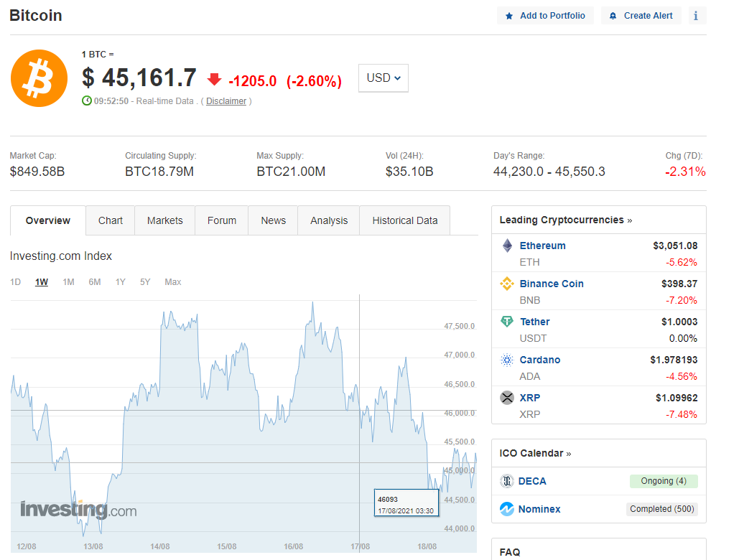Click the BTC18.79M circulating supply value

coord(159,172)
